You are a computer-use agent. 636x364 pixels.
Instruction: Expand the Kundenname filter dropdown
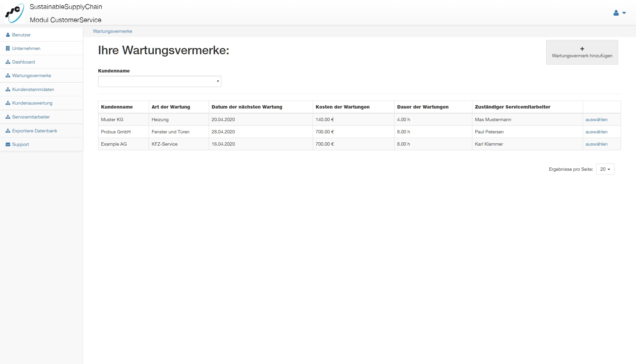159,81
